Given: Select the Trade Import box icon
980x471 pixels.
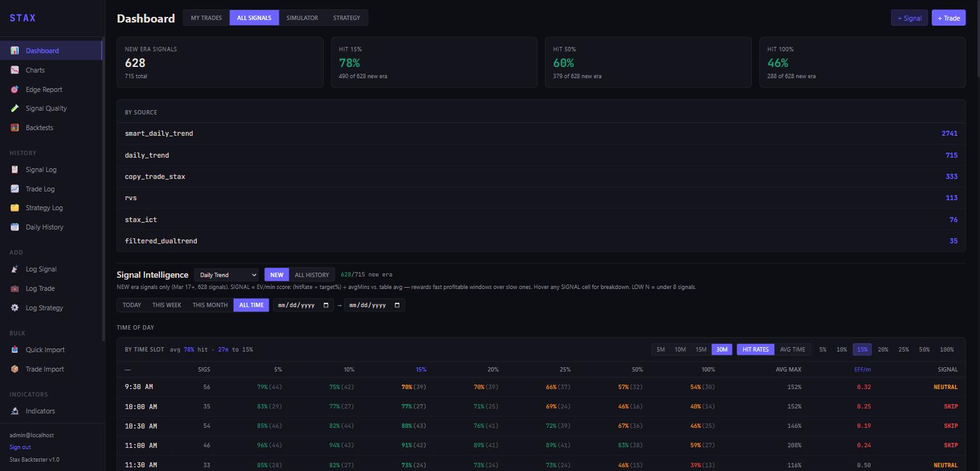Looking at the screenshot, I should [x=14, y=369].
